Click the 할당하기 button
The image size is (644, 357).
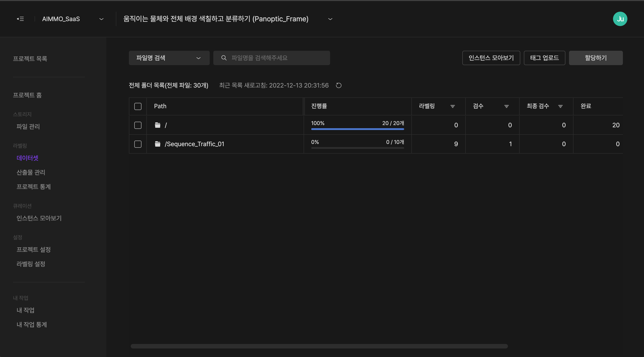(596, 58)
